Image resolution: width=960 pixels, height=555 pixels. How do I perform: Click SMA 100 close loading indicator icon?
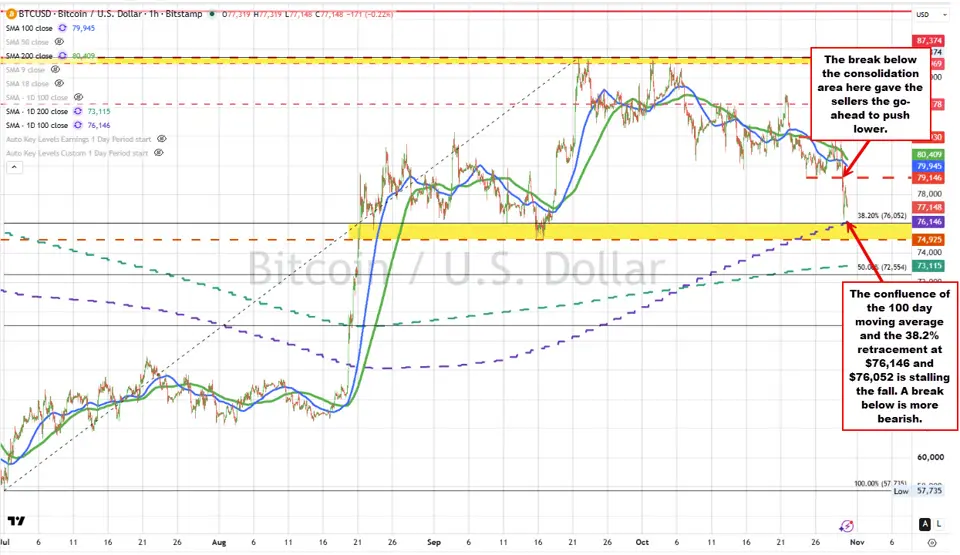[x=62, y=28]
